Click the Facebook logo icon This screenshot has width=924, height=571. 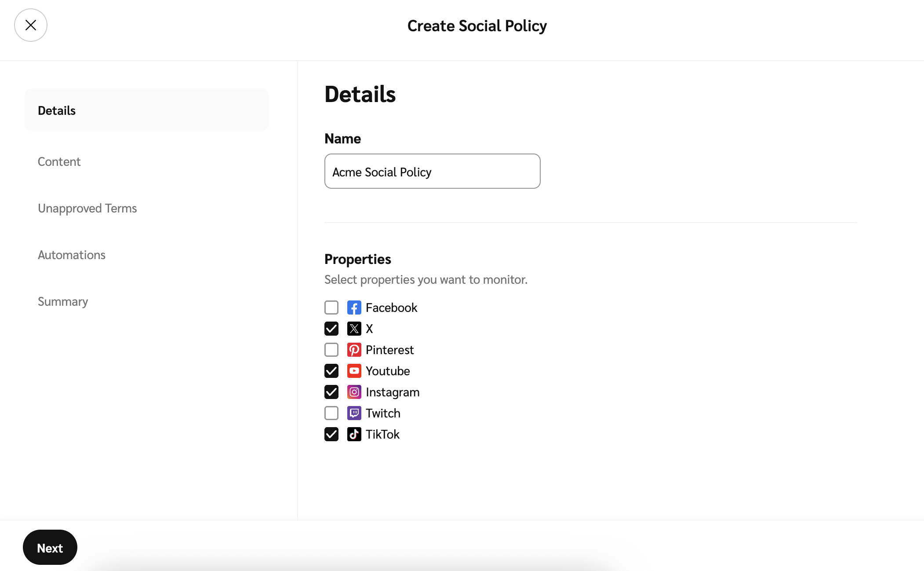354,307
